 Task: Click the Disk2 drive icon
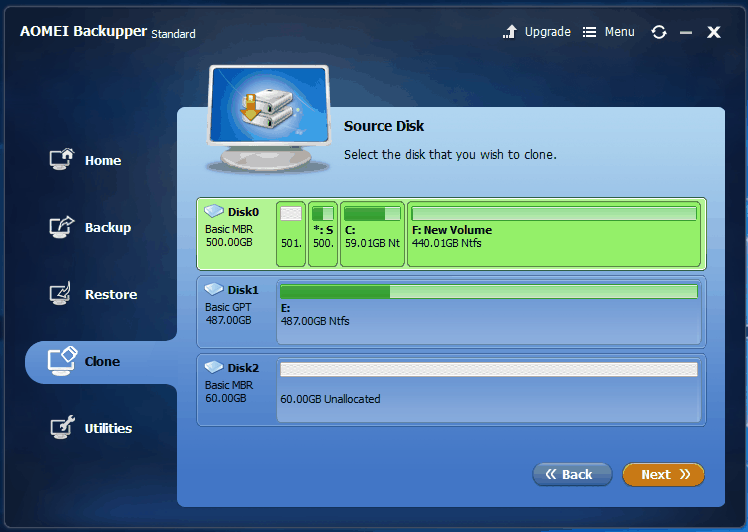(214, 366)
